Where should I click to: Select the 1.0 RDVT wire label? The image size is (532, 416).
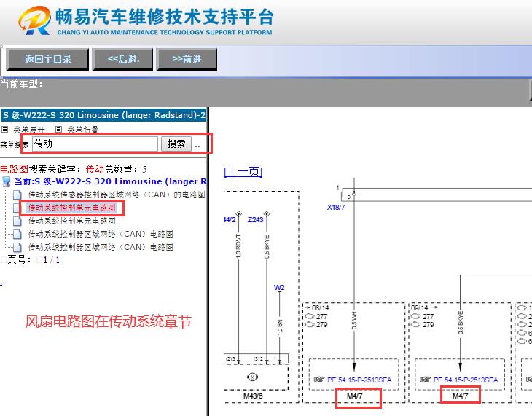[x=238, y=246]
